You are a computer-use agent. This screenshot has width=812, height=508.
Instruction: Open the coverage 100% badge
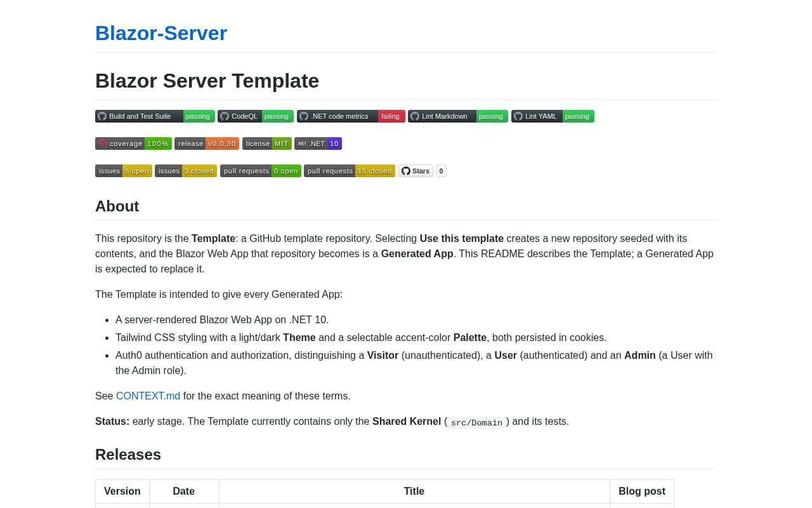(133, 144)
